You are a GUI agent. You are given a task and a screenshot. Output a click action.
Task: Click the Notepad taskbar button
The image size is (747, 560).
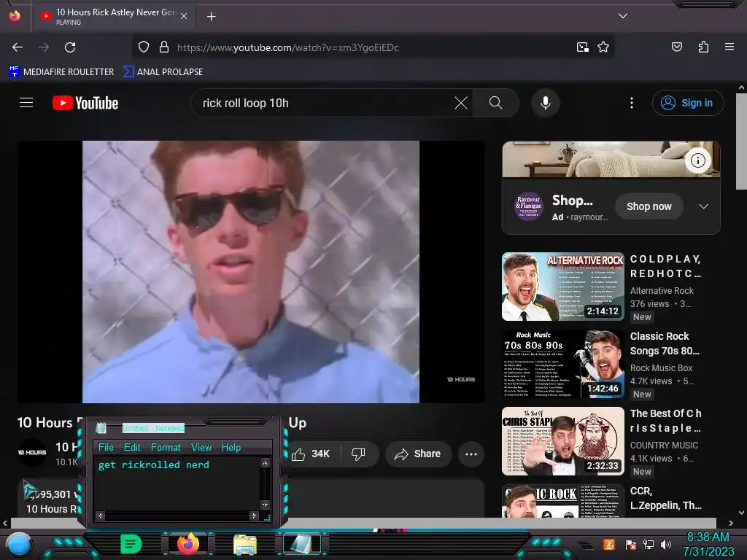tap(301, 544)
